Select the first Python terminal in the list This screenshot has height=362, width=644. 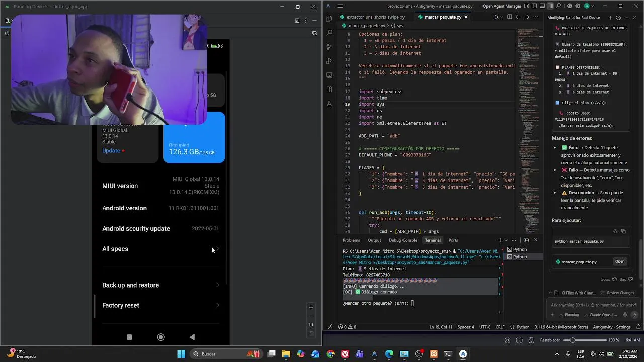523,249
